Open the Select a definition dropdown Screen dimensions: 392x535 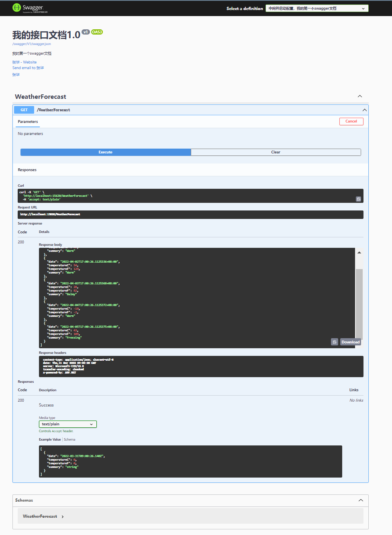tap(317, 8)
